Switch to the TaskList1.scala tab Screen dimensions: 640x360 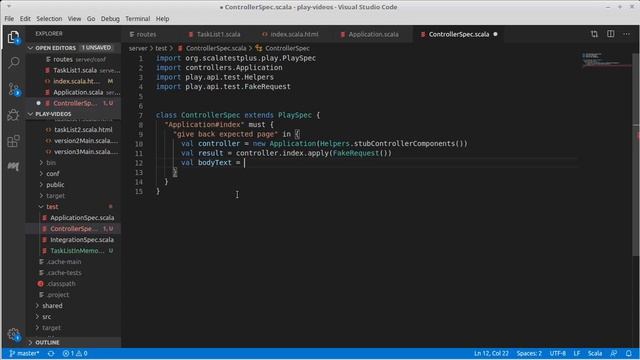pos(218,35)
